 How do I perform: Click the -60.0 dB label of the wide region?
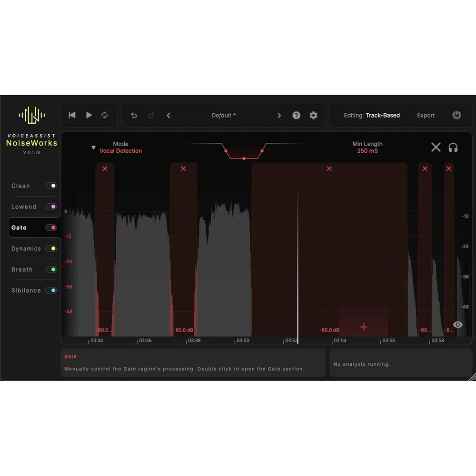(x=329, y=330)
